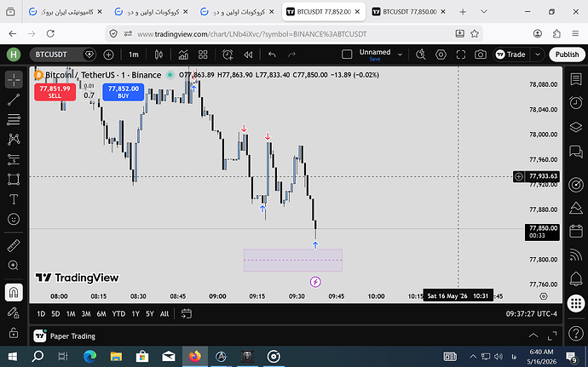Open the Trade panel
588x367 pixels.
pyautogui.click(x=511, y=54)
